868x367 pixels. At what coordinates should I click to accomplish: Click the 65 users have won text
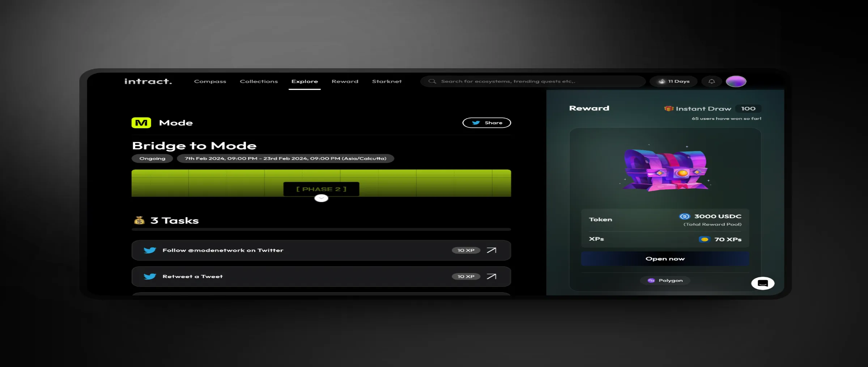click(726, 118)
